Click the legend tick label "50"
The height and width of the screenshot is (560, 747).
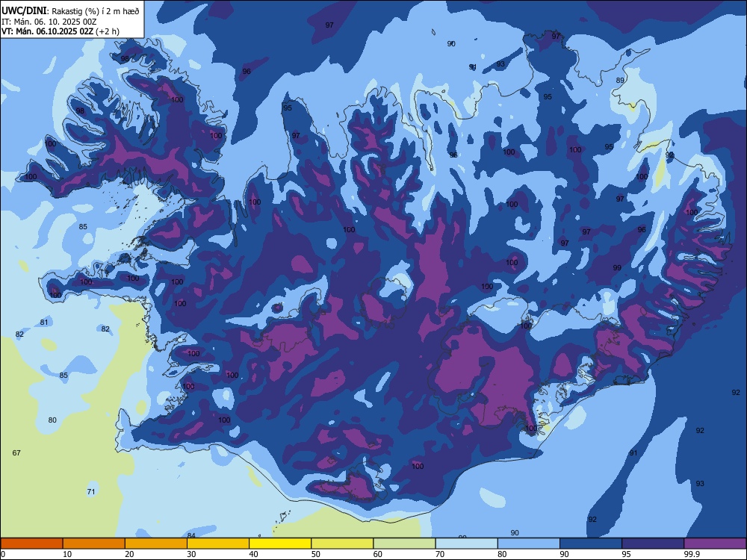point(316,554)
